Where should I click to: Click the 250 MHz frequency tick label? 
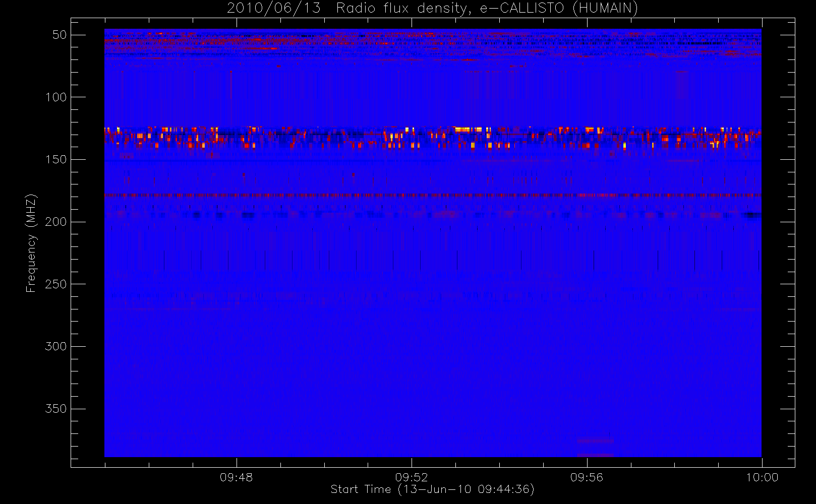pyautogui.click(x=56, y=284)
